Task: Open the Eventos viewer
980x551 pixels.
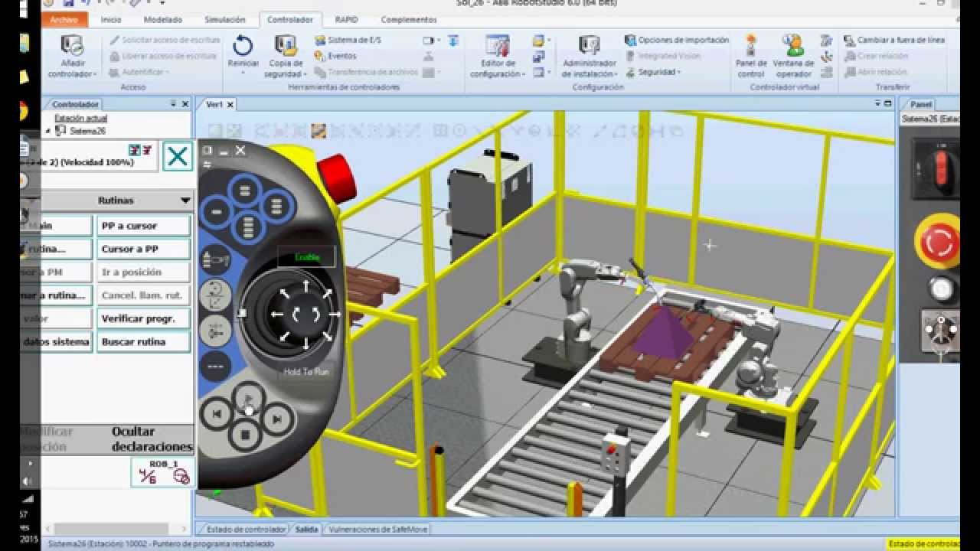Action: 335,56
